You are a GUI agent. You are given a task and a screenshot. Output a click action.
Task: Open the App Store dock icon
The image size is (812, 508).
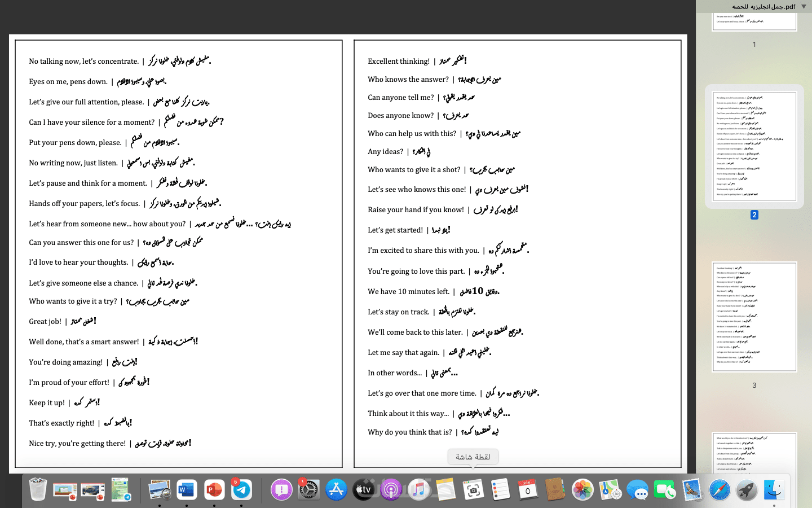pos(336,489)
